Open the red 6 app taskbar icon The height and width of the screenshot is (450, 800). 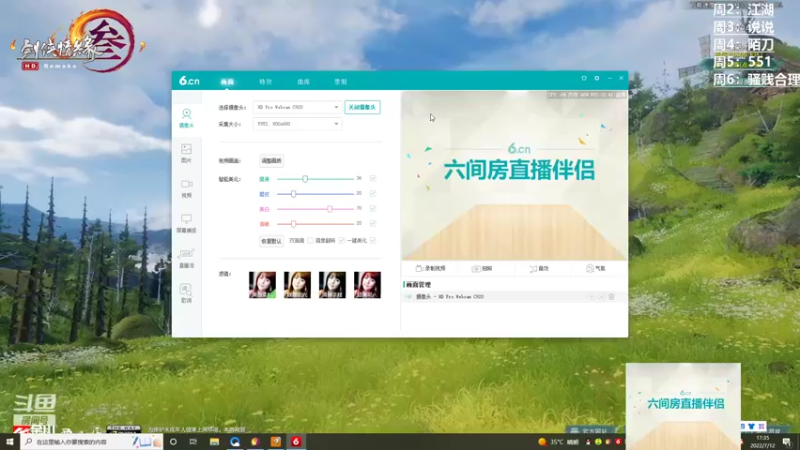click(296, 442)
